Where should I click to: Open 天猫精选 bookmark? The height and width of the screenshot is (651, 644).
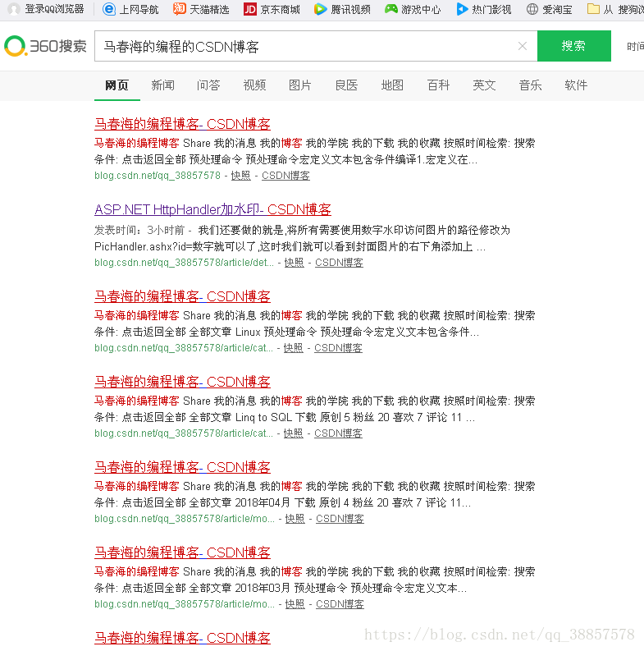click(201, 9)
